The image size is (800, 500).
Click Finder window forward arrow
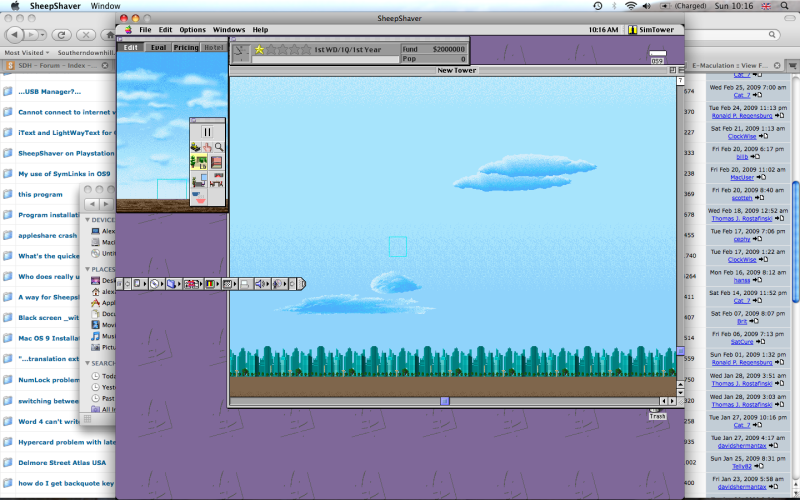(x=106, y=204)
